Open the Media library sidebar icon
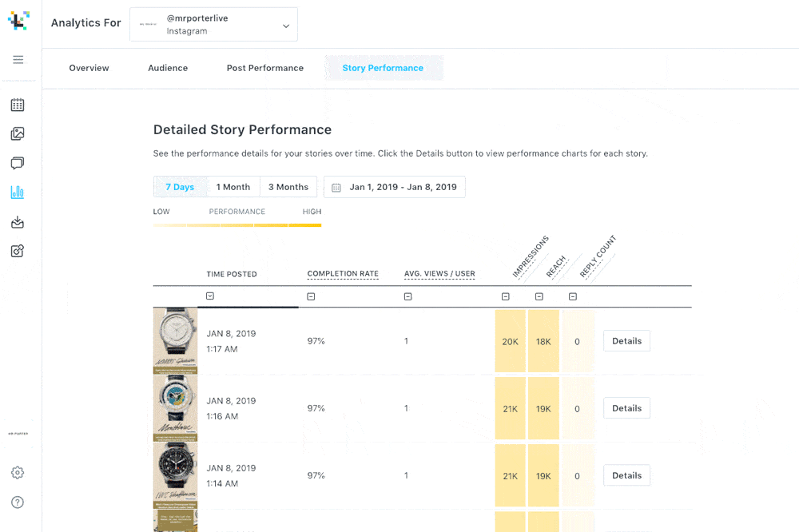The image size is (799, 532). [x=18, y=133]
